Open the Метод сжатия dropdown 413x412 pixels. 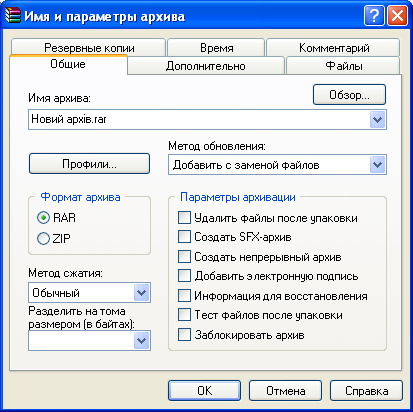tap(142, 293)
